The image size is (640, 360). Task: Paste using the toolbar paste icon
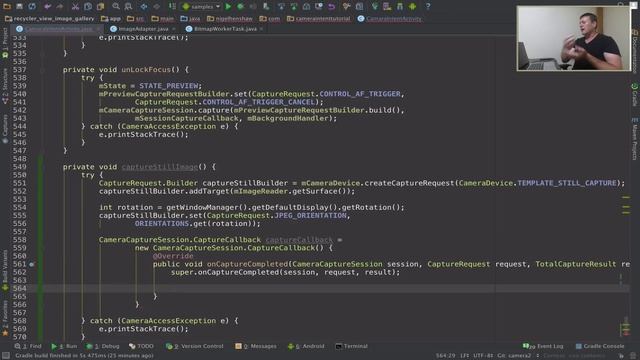point(100,7)
